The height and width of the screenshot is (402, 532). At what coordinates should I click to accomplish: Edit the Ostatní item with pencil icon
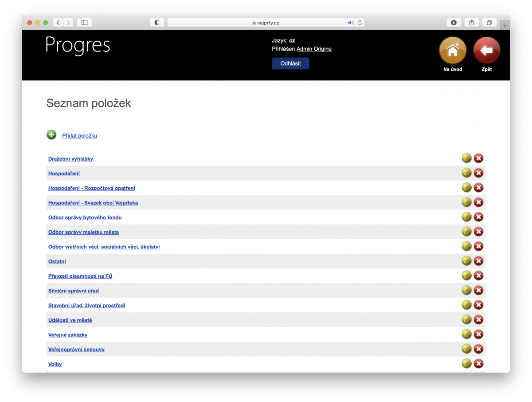[466, 261]
